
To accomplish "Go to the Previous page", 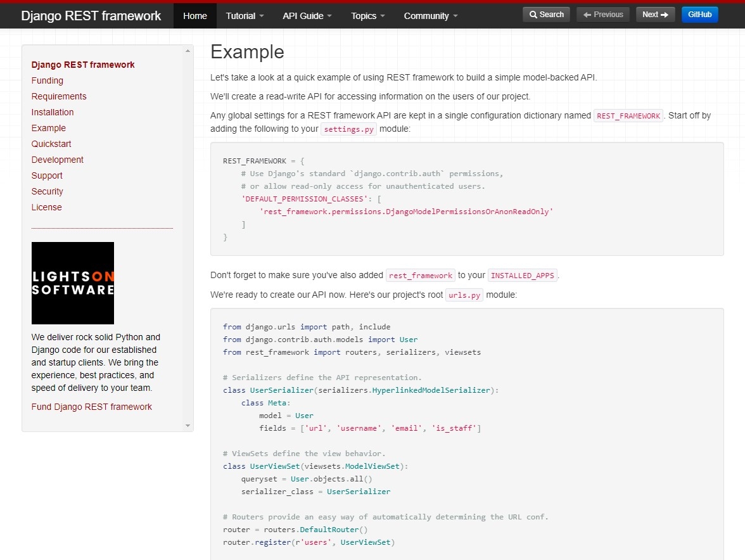I will pyautogui.click(x=603, y=15).
